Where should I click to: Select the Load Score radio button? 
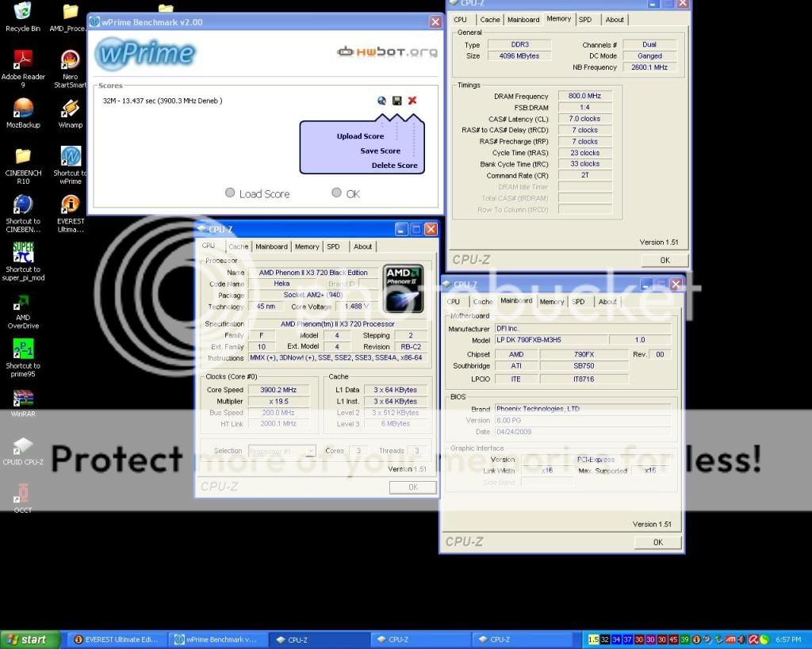[230, 193]
